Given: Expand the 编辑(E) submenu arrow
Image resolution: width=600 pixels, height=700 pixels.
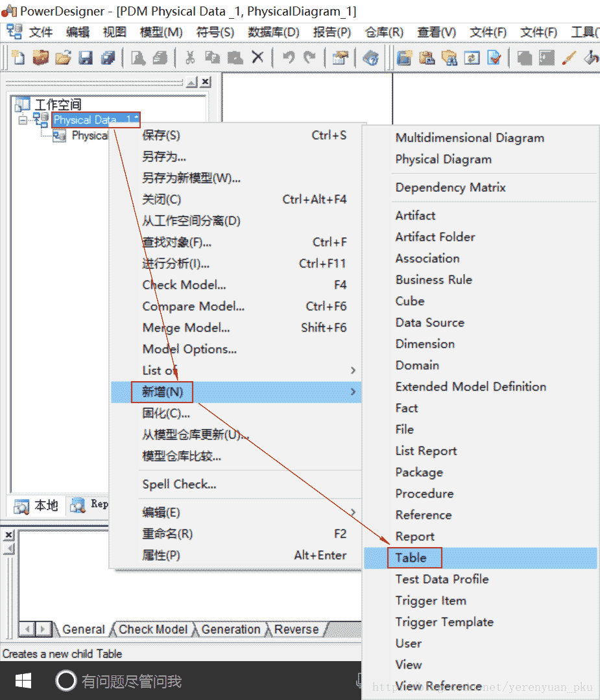Looking at the screenshot, I should pyautogui.click(x=353, y=512).
